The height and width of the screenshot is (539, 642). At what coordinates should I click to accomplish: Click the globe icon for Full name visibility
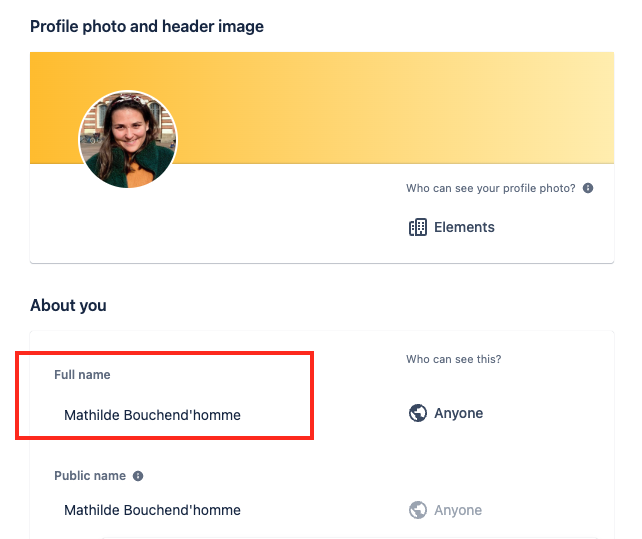pos(418,413)
